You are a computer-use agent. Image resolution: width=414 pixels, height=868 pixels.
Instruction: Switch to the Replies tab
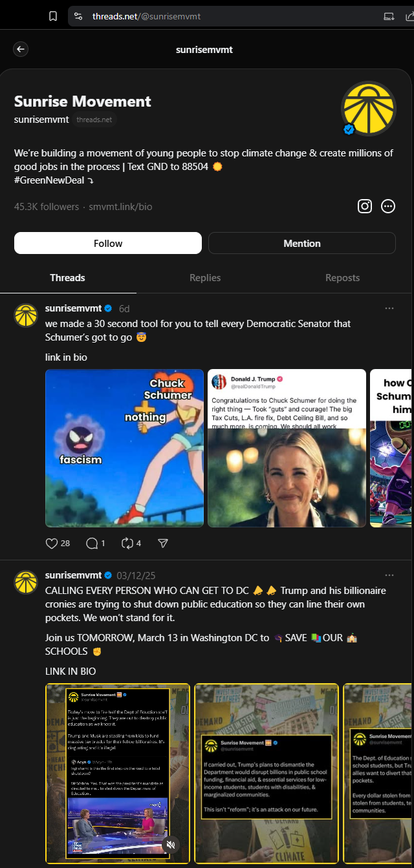tap(205, 277)
